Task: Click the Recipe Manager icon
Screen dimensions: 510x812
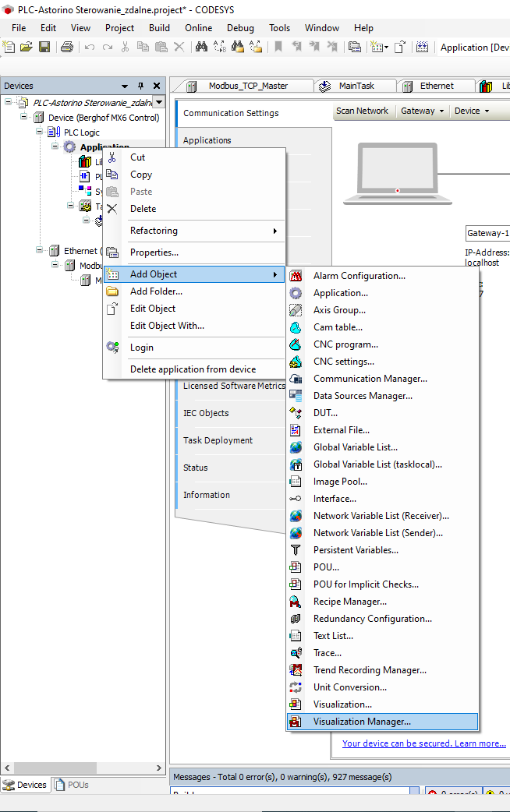Action: 296,602
